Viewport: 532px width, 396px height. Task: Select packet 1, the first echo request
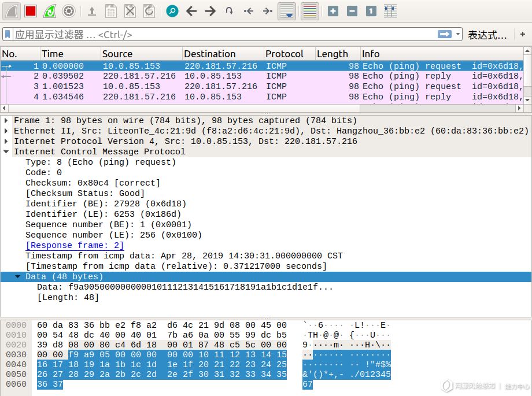tap(261, 66)
